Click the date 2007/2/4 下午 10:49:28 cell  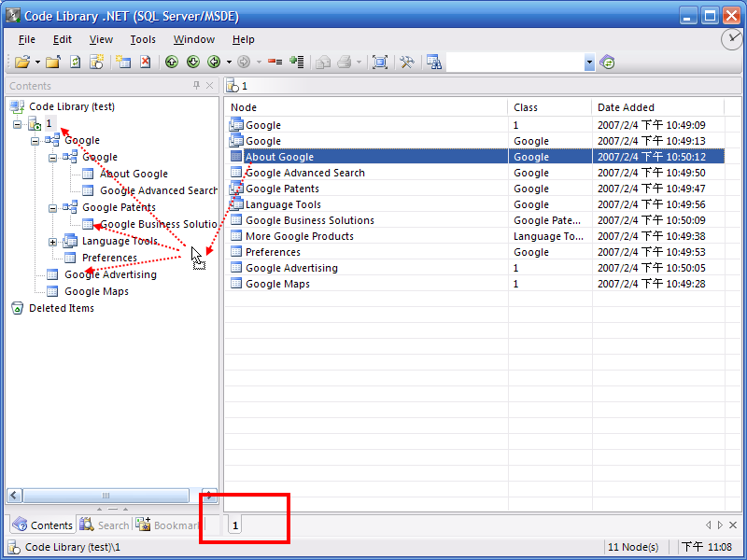coord(652,284)
